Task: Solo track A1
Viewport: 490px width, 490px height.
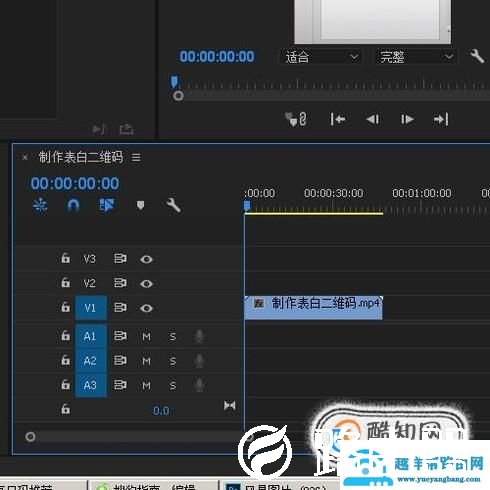Action: [x=173, y=337]
